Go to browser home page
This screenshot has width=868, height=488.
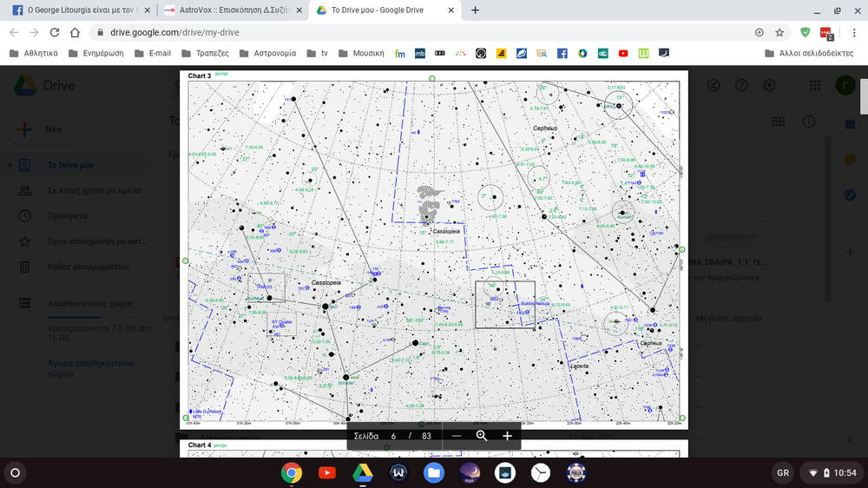coord(75,32)
